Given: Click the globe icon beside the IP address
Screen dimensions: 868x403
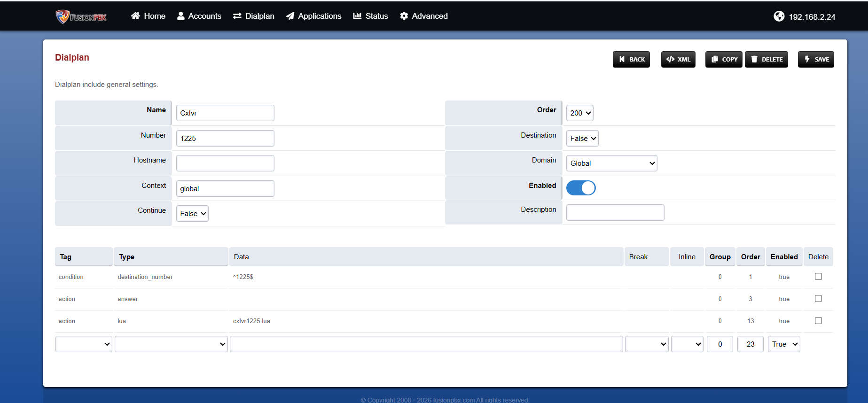Looking at the screenshot, I should [x=779, y=16].
